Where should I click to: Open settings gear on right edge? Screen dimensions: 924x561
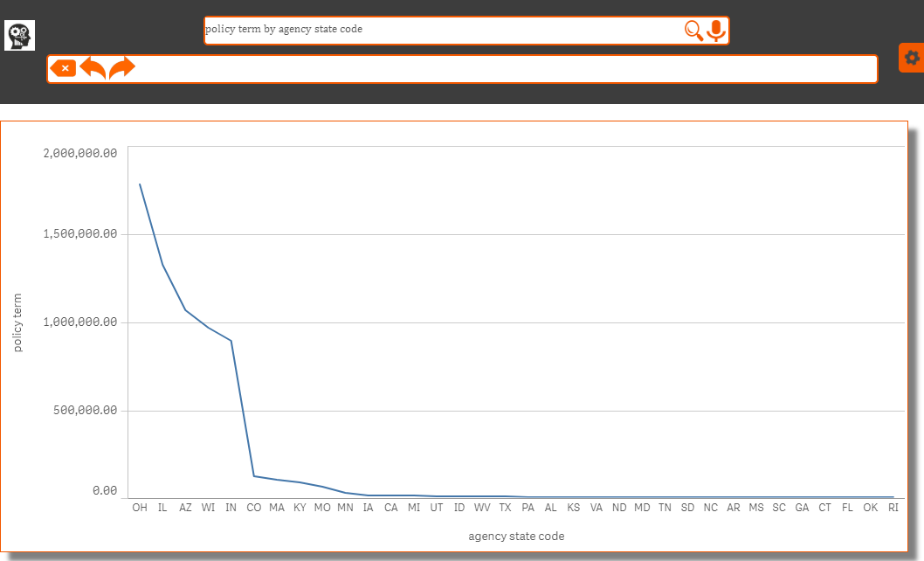(x=912, y=58)
